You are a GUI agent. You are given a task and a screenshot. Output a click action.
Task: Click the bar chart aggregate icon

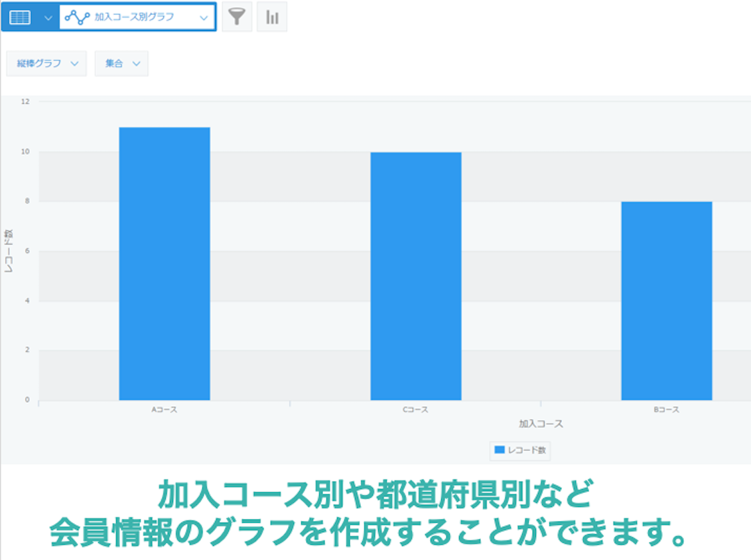coord(272,18)
